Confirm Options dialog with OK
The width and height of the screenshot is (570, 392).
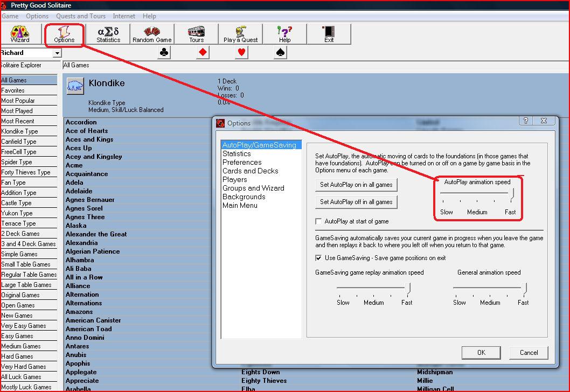[481, 353]
